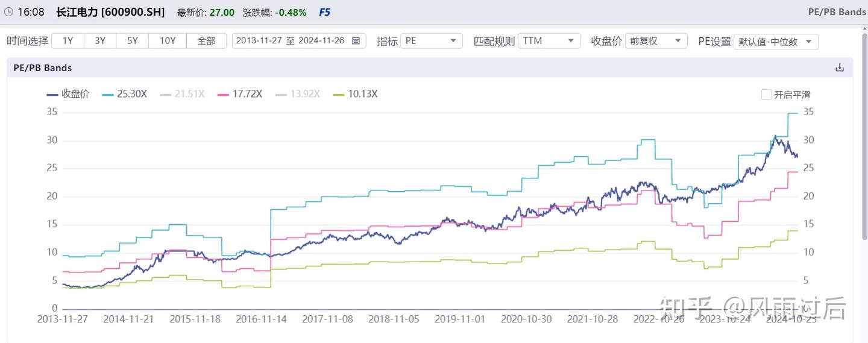Select the 1Y time range
This screenshot has width=868, height=343.
click(68, 41)
